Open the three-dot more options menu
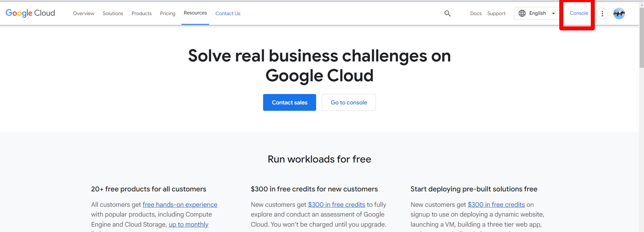Image resolution: width=644 pixels, height=232 pixels. click(602, 13)
